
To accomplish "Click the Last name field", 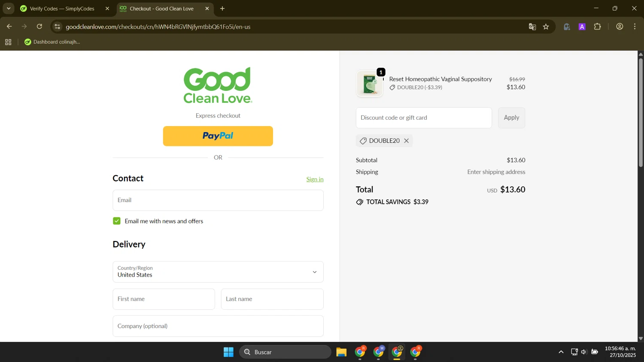I will (x=272, y=299).
